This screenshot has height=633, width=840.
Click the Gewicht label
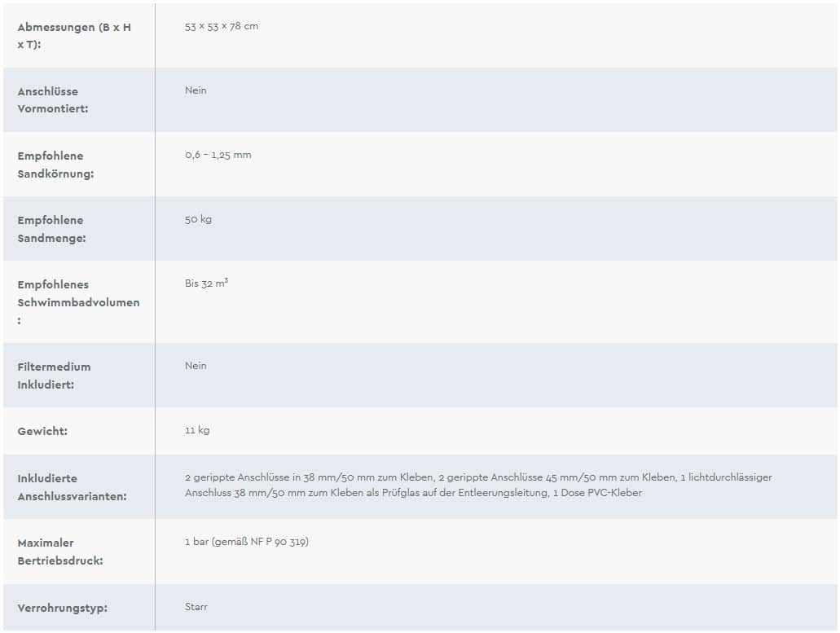[42, 431]
